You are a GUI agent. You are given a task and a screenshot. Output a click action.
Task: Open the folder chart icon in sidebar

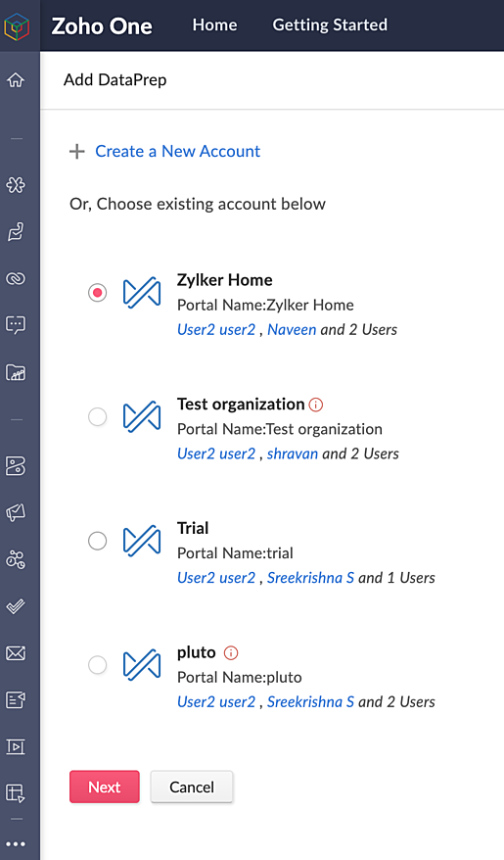(x=16, y=372)
